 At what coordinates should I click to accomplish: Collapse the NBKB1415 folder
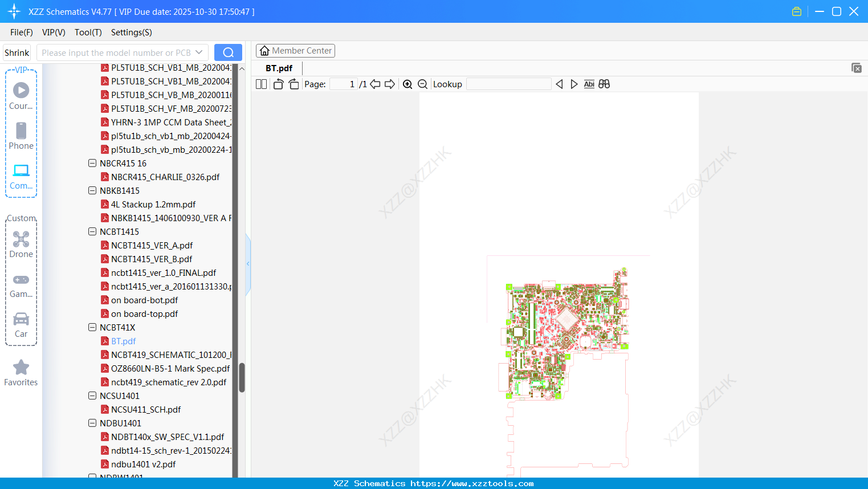tap(92, 190)
